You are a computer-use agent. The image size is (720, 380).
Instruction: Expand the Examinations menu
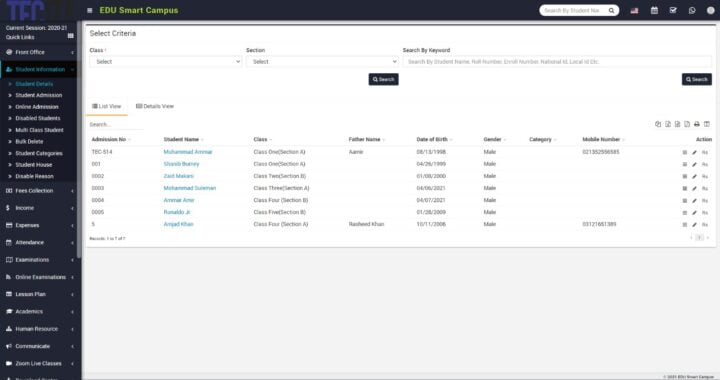tap(39, 260)
